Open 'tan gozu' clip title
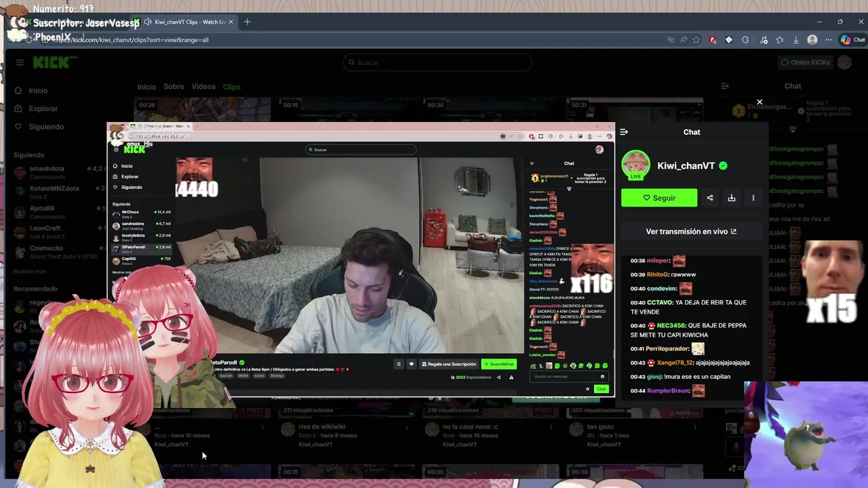868x488 pixels. point(600,427)
